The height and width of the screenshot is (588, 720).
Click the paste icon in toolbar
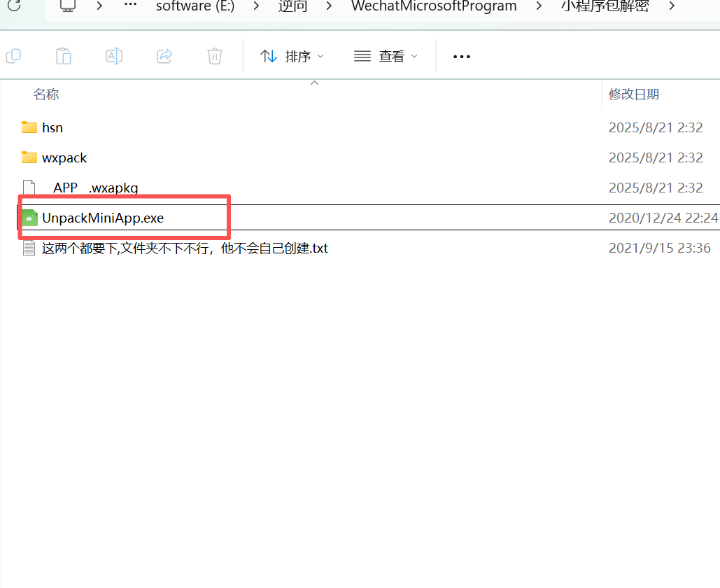pos(64,56)
